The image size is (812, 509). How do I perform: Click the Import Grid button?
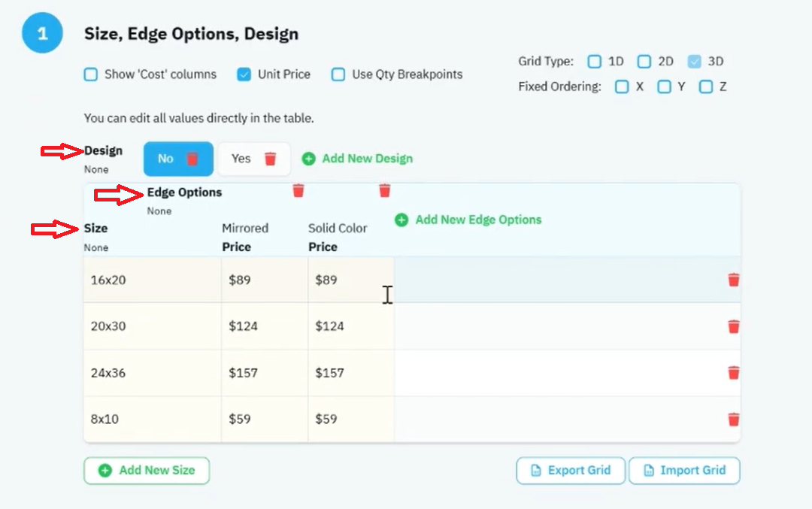pos(685,470)
